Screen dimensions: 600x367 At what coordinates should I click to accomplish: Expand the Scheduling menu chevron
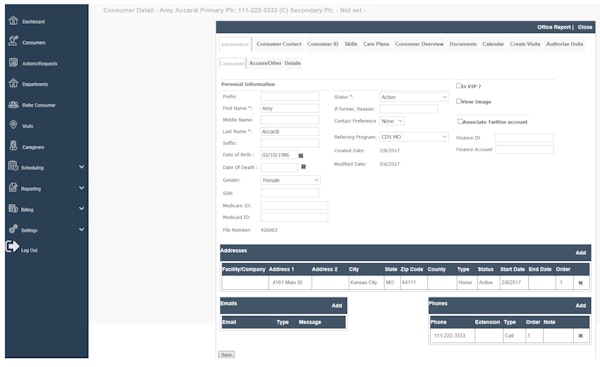[x=82, y=167]
